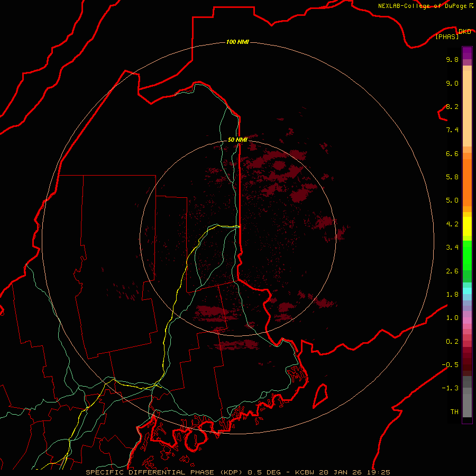This screenshot has width=476, height=476.
Task: Click the 6.6 value on the color scale
Action: pos(452,153)
